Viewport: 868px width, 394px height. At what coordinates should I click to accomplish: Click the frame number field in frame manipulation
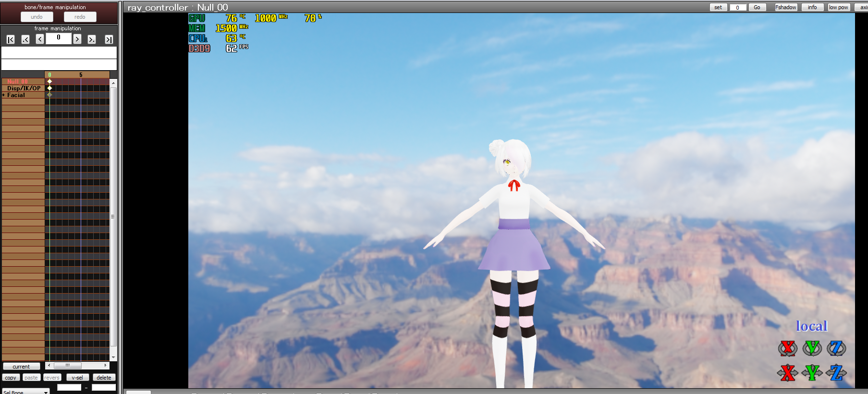click(59, 38)
